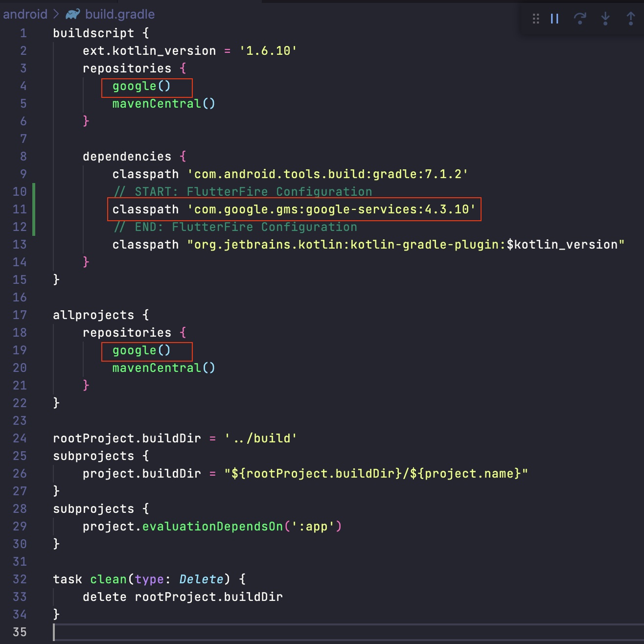The height and width of the screenshot is (644, 644).
Task: Click repositories on line 3
Action: pyautogui.click(x=127, y=69)
